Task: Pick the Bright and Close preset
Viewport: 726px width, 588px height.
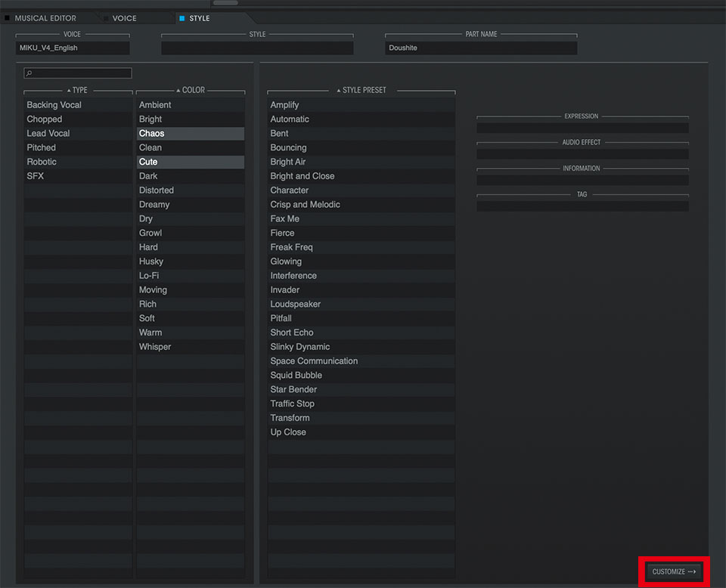Action: pyautogui.click(x=361, y=176)
